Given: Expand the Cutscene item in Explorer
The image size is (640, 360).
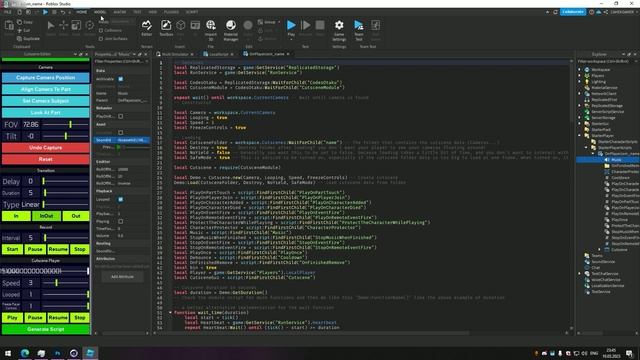Looking at the screenshot, I should (x=600, y=249).
